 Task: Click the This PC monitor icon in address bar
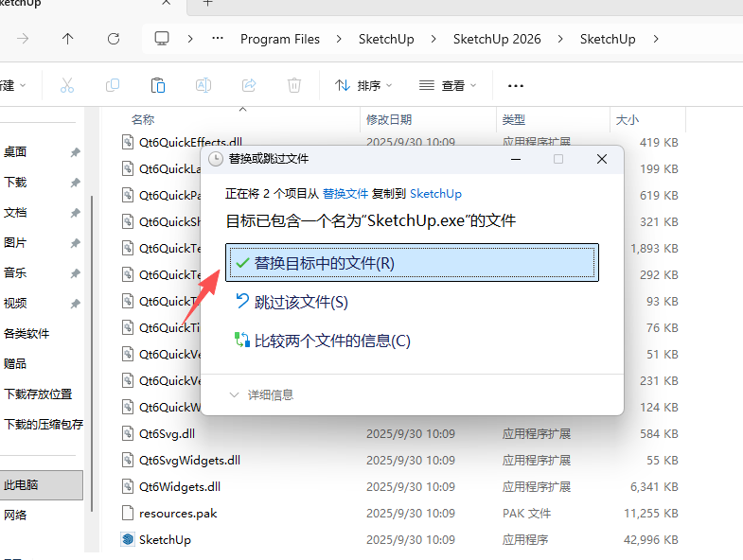pos(162,39)
